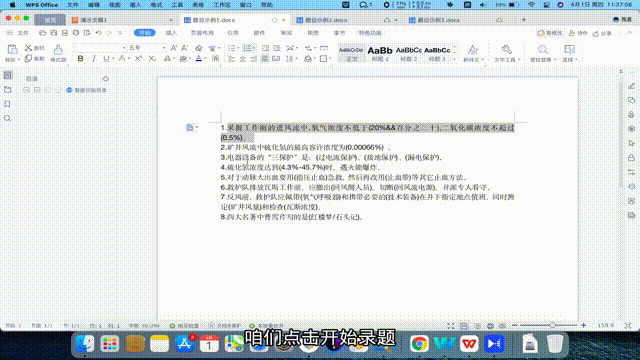Click the paragraph layout icon beside line 1
Viewport: 640px width, 360px height.
(x=190, y=128)
